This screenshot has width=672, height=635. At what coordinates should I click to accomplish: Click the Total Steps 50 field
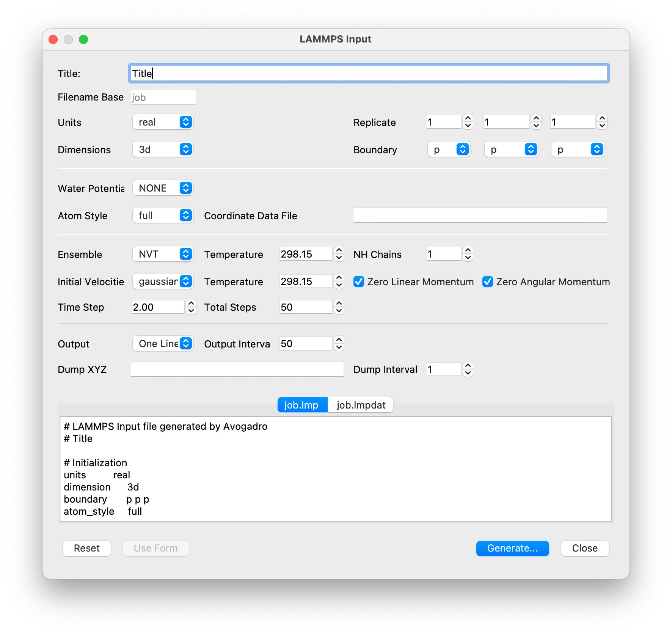(306, 307)
